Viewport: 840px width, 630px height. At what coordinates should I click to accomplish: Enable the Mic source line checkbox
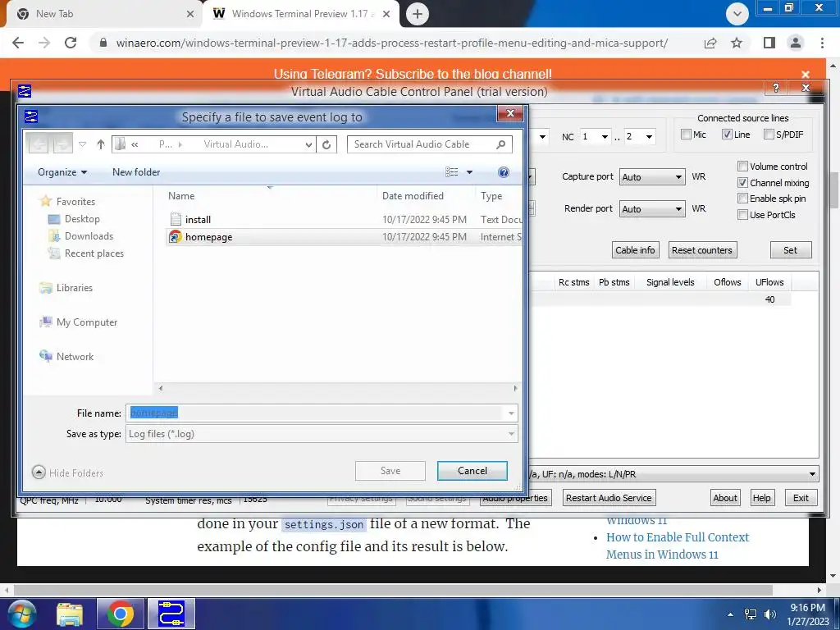pyautogui.click(x=686, y=134)
